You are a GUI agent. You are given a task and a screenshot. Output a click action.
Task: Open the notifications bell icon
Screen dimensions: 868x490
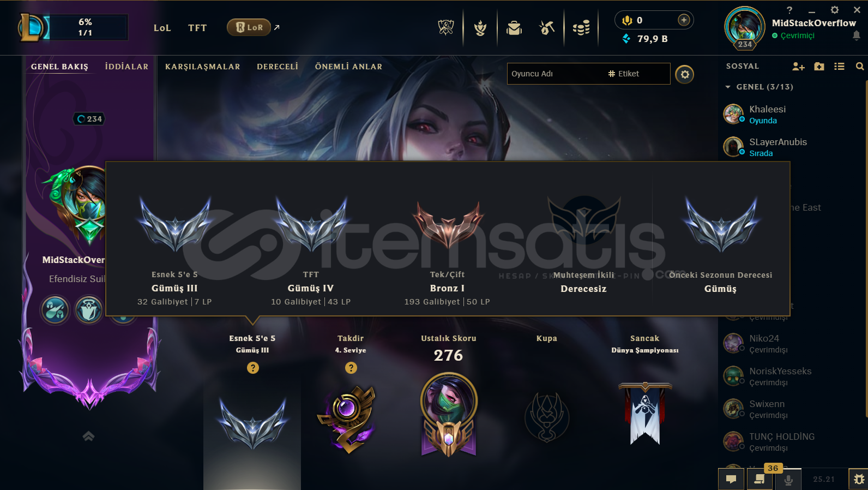click(x=857, y=35)
